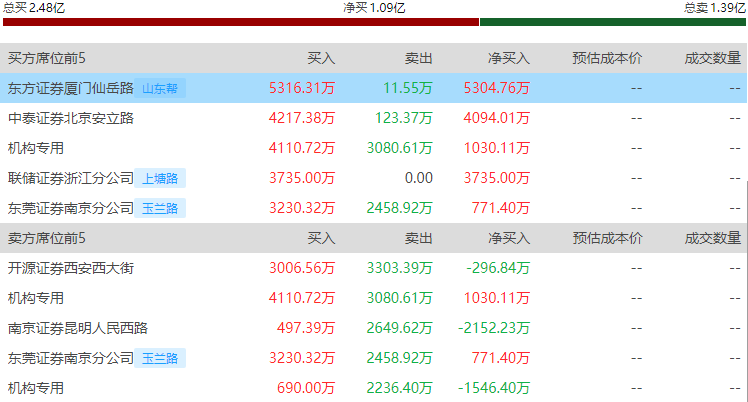Sort by 买入 in the 买方席位前5 header
Image resolution: width=748 pixels, height=402 pixels.
[321, 58]
